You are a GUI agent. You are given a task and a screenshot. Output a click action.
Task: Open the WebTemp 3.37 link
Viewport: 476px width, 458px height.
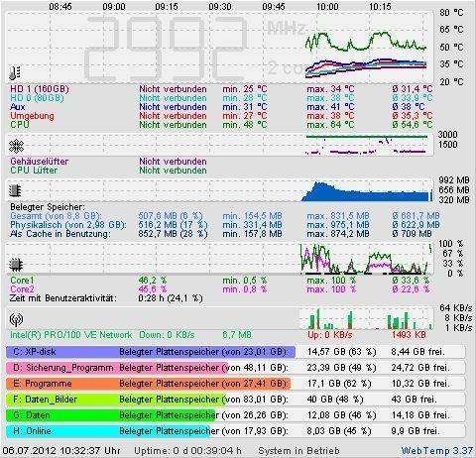pyautogui.click(x=437, y=451)
